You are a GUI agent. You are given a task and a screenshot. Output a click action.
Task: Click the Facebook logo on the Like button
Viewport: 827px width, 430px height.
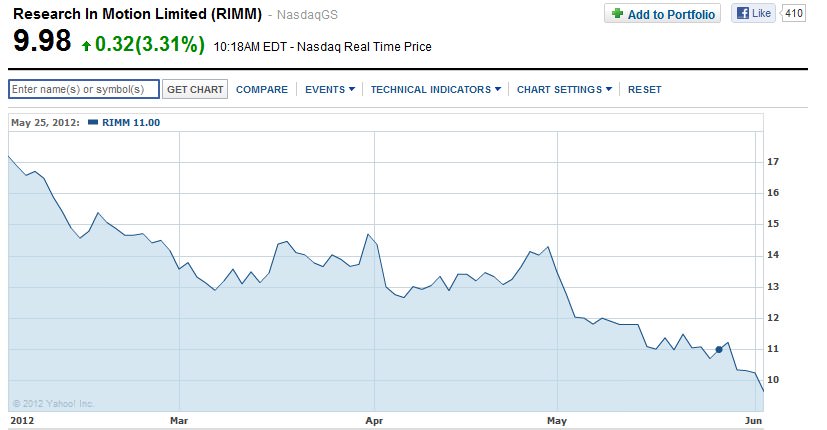tap(743, 13)
